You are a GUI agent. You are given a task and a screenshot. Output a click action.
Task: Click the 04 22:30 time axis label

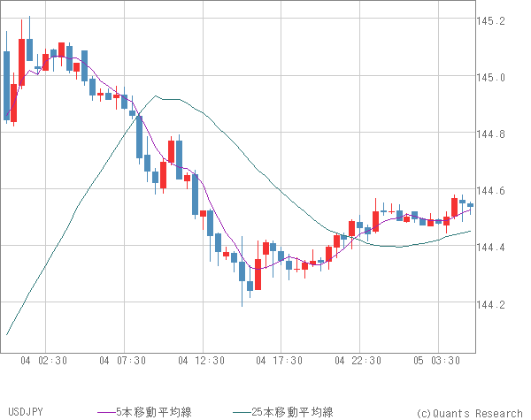(x=358, y=361)
